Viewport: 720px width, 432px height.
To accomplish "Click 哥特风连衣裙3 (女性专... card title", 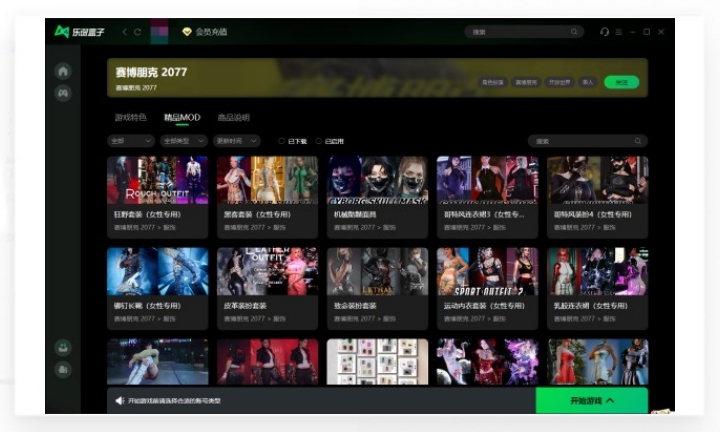I will [484, 214].
